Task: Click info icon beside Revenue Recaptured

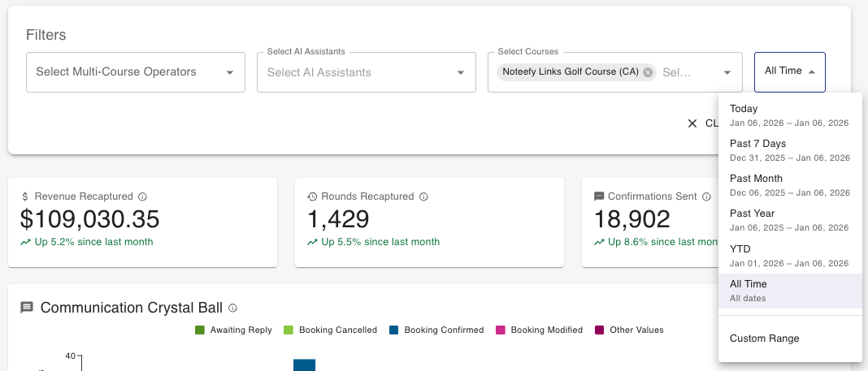Action: click(142, 196)
